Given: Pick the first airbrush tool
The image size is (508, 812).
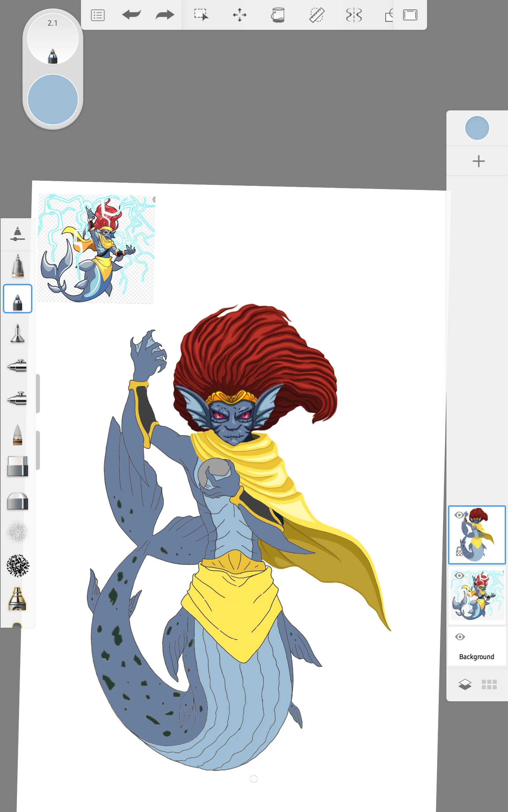Looking at the screenshot, I should tap(17, 366).
